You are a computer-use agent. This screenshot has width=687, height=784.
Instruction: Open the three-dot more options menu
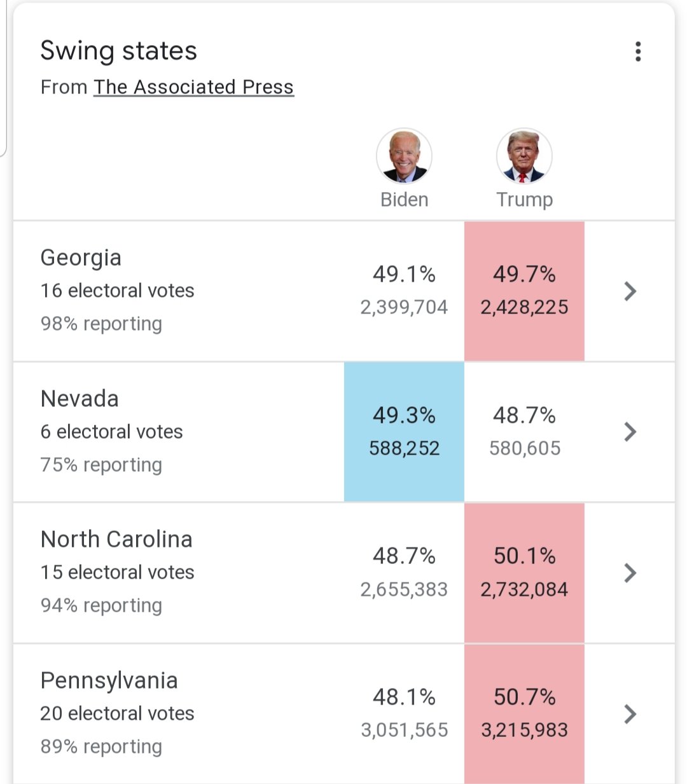click(x=637, y=52)
